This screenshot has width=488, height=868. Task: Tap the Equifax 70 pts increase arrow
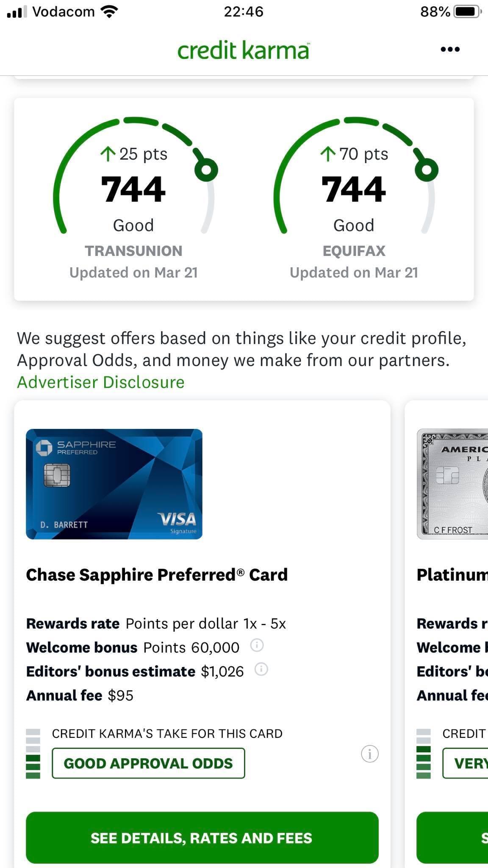(x=328, y=154)
